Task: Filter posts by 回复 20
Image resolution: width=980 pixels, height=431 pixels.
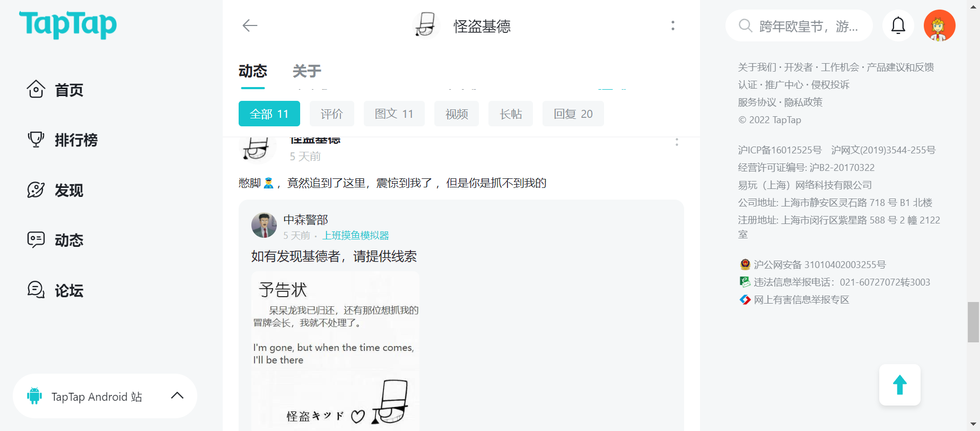Action: tap(573, 114)
